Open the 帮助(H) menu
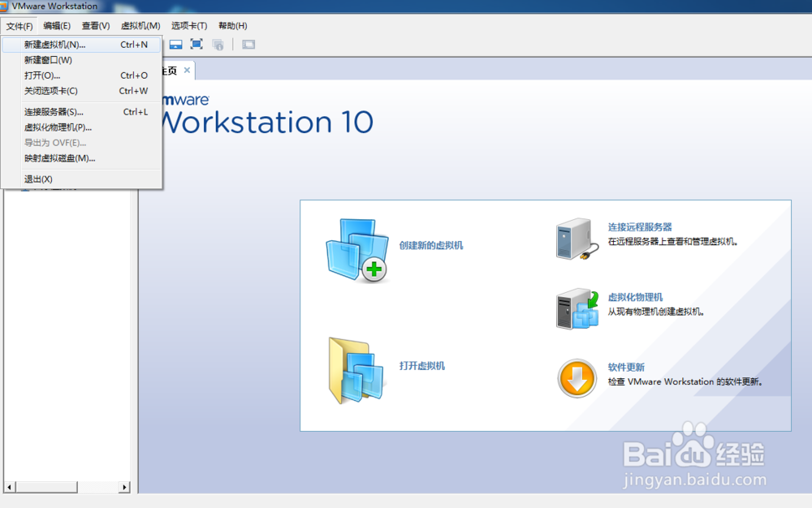 click(x=232, y=26)
